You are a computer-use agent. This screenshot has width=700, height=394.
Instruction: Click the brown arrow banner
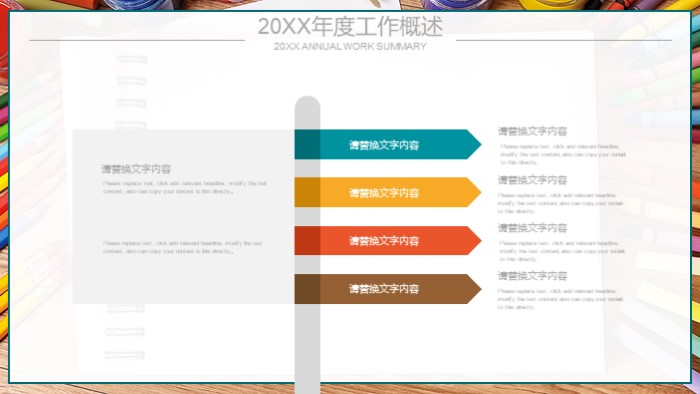[x=388, y=289]
